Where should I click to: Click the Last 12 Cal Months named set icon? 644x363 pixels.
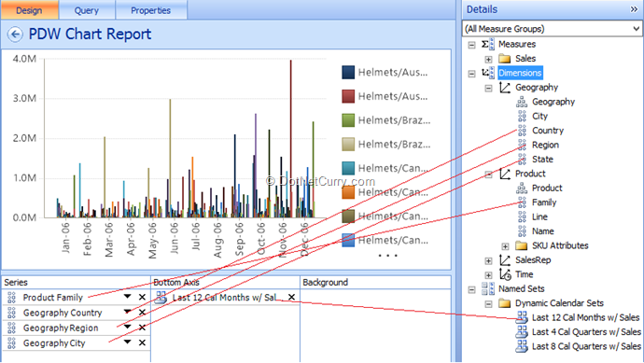[x=522, y=317]
